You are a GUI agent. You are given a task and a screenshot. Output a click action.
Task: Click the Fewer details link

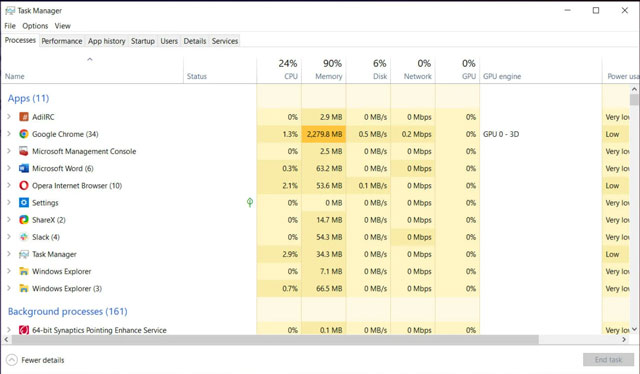click(x=43, y=360)
